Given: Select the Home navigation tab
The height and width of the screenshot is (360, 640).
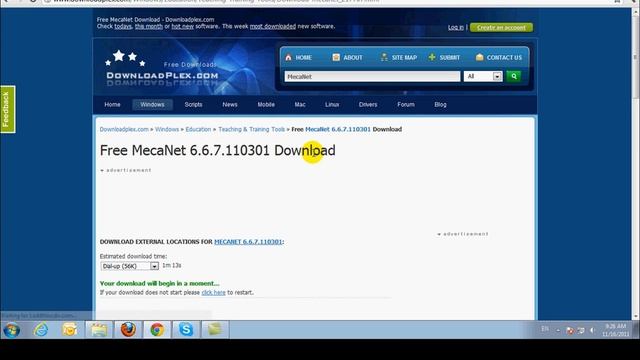Looking at the screenshot, I should [112, 104].
